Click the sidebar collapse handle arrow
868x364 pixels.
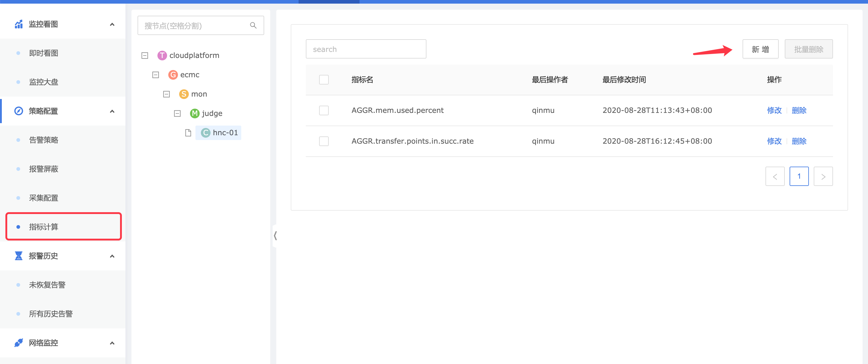point(275,235)
